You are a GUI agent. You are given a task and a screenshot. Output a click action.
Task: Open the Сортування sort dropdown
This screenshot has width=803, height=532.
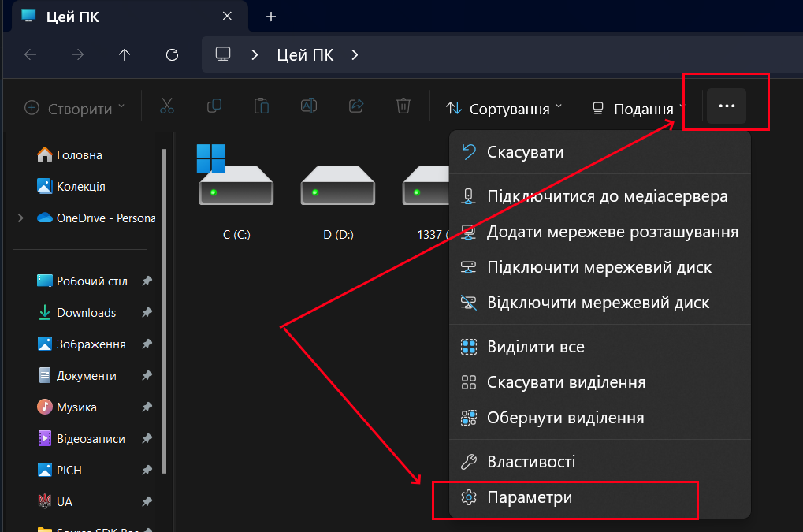tap(504, 108)
